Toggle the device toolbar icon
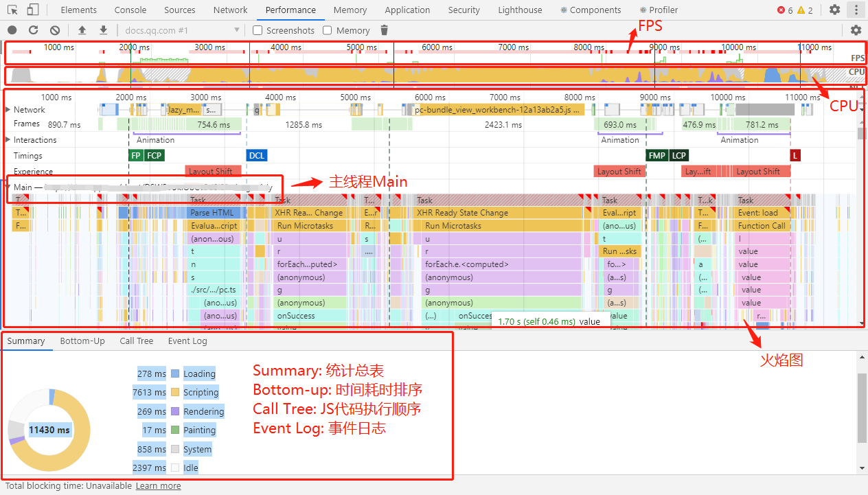Screen dimensions: 868x495 33,10
